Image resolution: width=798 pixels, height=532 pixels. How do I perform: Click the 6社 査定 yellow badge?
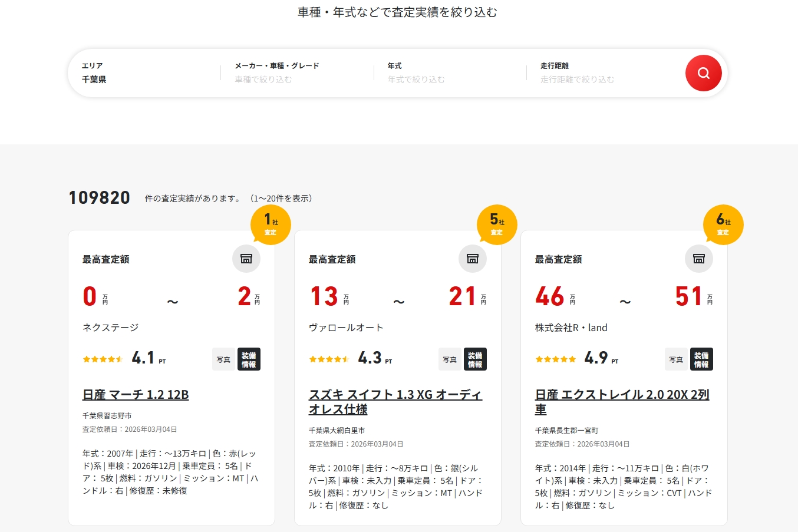[723, 224]
